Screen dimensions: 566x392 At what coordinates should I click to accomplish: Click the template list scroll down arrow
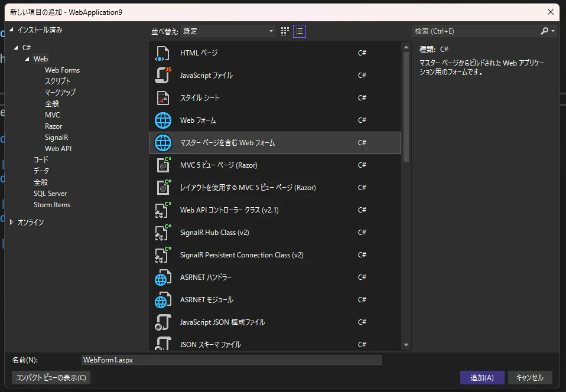pyautogui.click(x=406, y=345)
